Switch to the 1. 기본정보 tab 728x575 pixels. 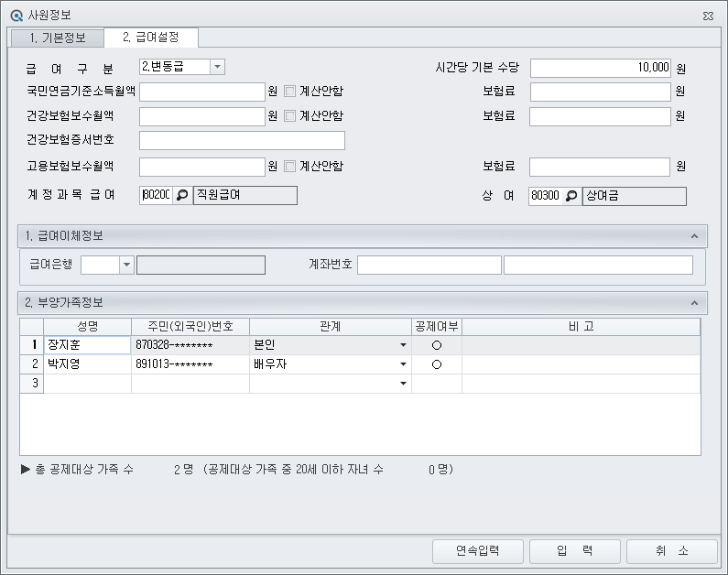[58, 38]
